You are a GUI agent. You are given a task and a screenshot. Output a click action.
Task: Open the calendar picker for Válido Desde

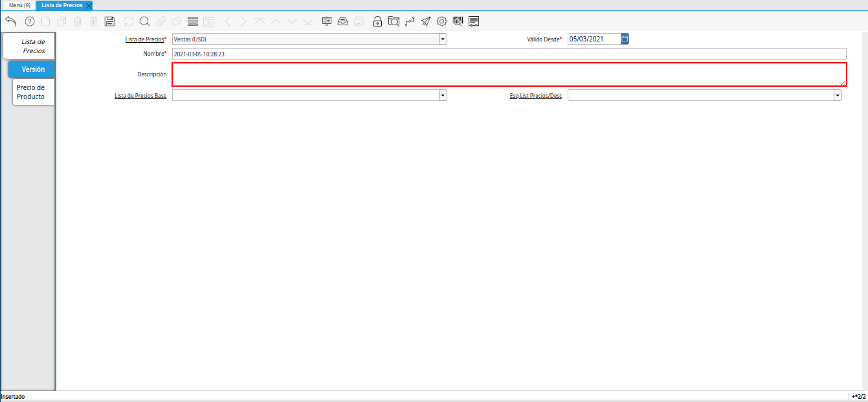coord(625,39)
